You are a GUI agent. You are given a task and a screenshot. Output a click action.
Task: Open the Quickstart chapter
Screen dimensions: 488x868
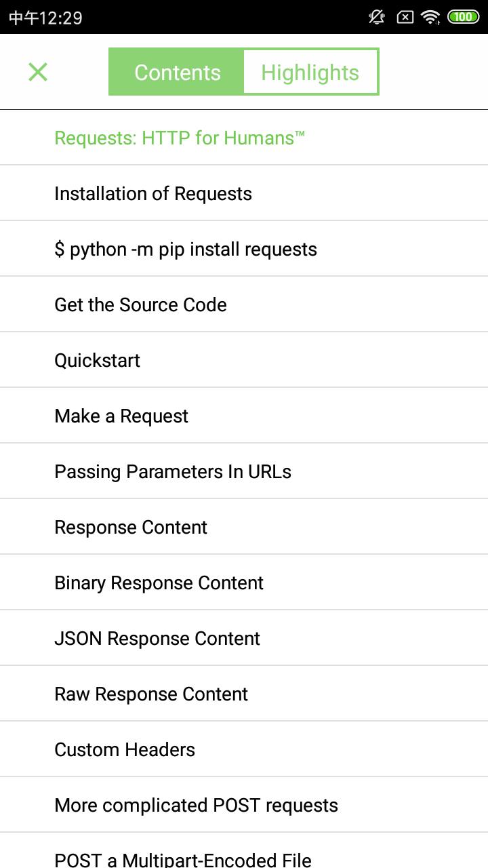click(244, 360)
